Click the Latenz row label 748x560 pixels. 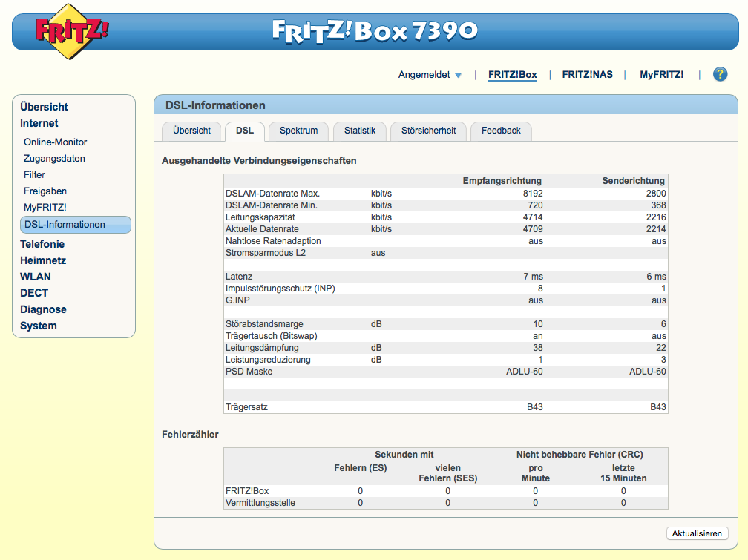tap(238, 277)
